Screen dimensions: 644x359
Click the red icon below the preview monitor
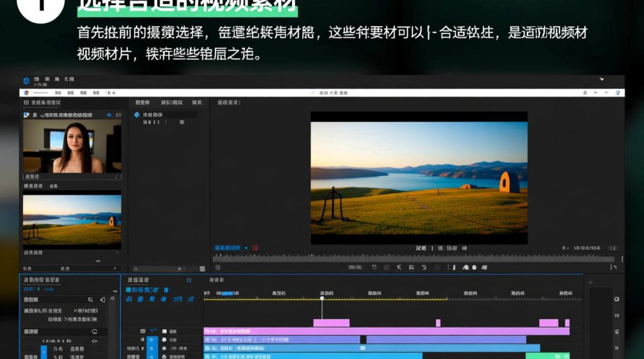click(x=255, y=248)
